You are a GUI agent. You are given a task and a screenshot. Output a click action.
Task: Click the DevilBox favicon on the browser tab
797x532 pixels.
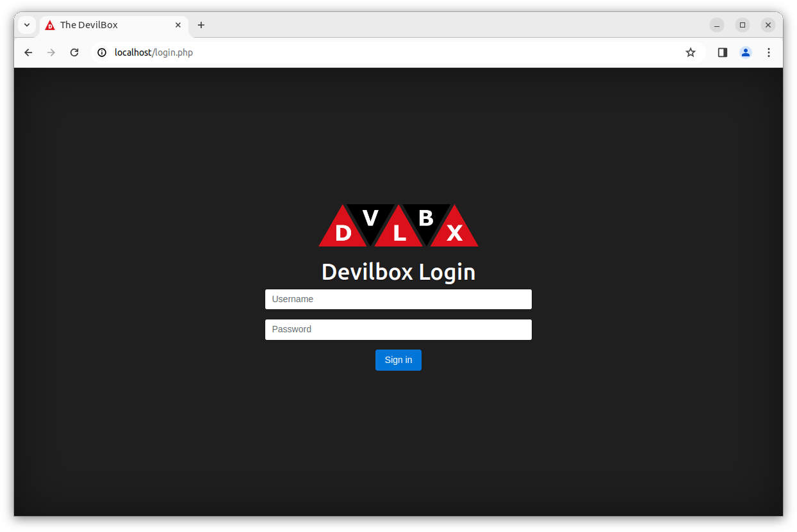point(50,25)
